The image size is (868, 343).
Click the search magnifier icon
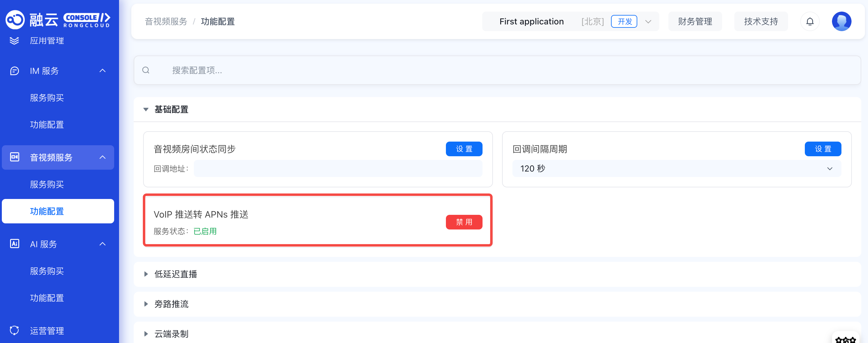[146, 70]
